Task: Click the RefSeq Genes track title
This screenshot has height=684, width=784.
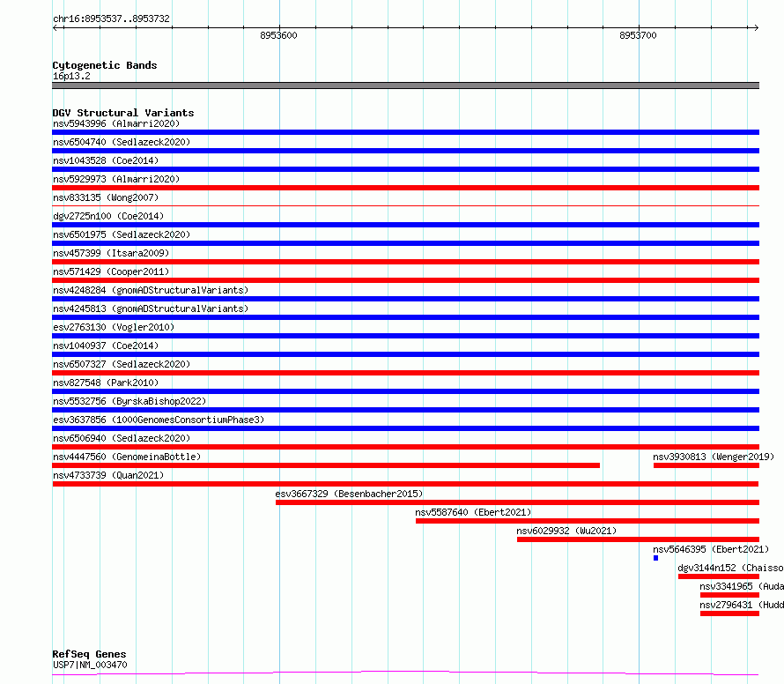Action: tap(89, 654)
